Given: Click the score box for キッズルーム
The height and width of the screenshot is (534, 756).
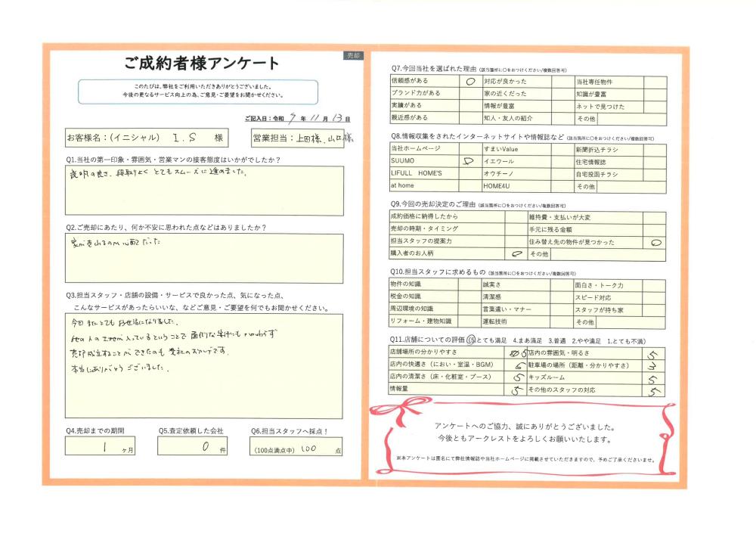Looking at the screenshot, I should [x=655, y=377].
